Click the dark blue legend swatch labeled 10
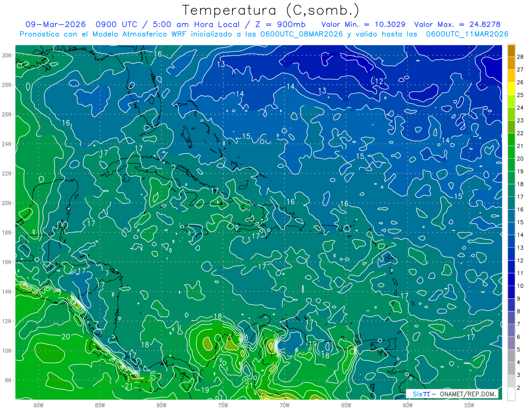This screenshot has height=411, width=532. [511, 280]
